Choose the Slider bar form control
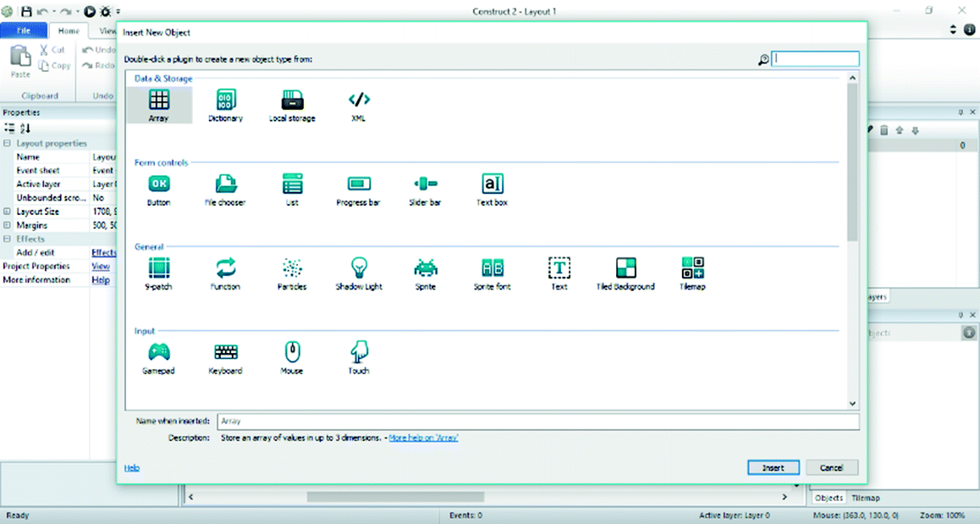 point(425,185)
